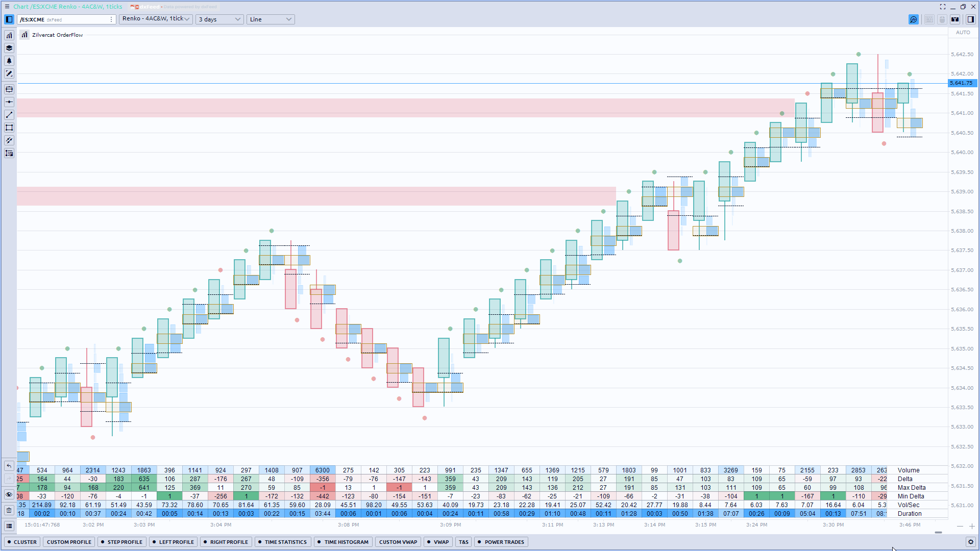980x551 pixels.
Task: Click the CUSTOM PROFILE button
Action: pos(69,542)
